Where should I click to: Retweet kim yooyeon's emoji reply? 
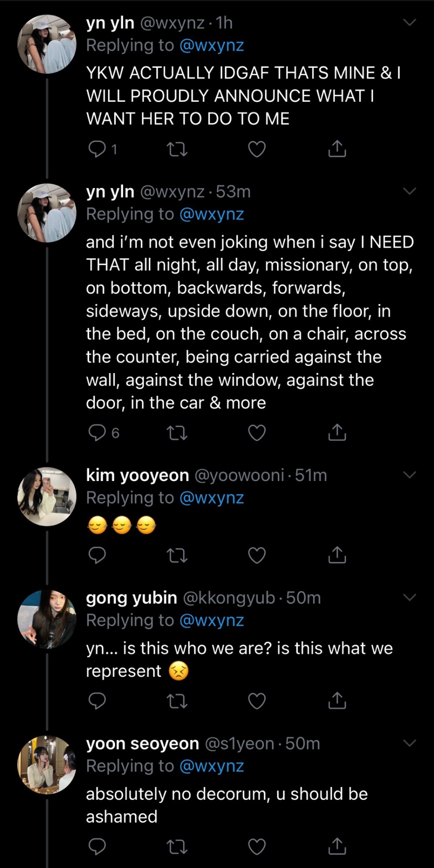coord(177,555)
